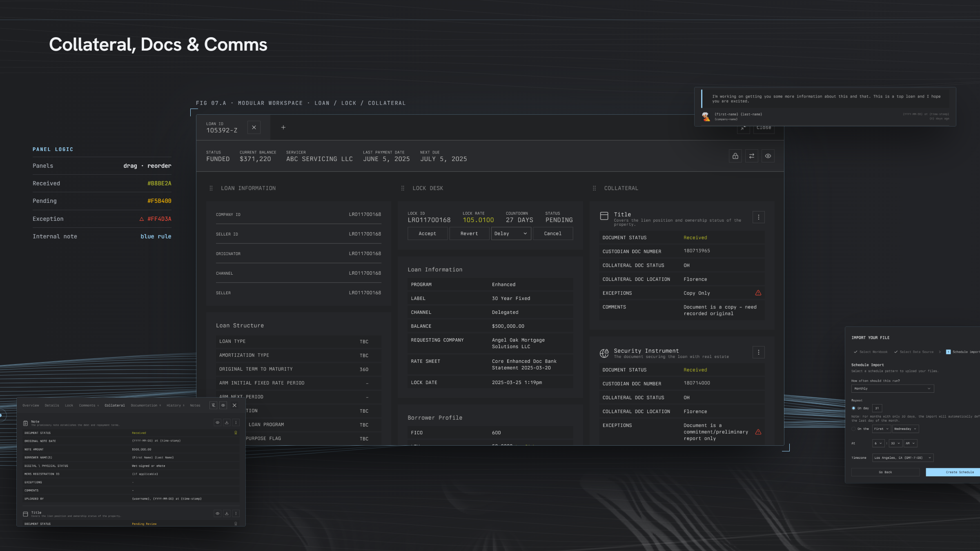Download the Note document in the small window
980x551 pixels.
pos(227,422)
